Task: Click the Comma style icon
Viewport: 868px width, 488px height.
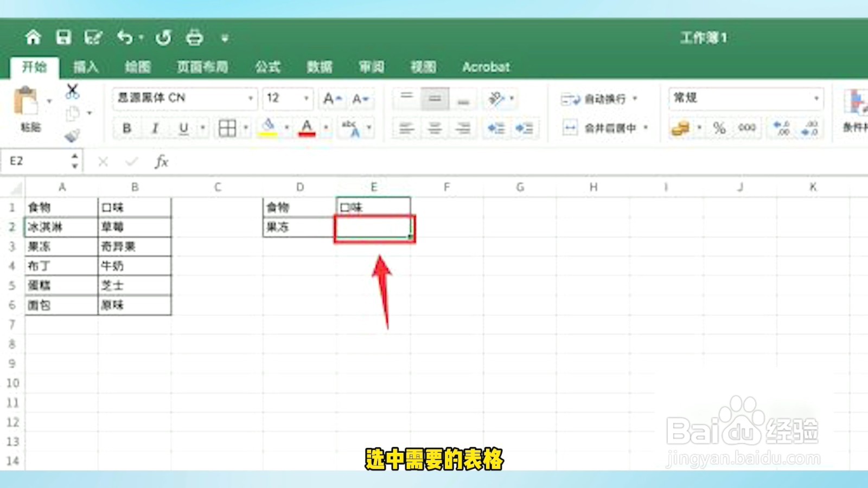Action: [x=746, y=129]
